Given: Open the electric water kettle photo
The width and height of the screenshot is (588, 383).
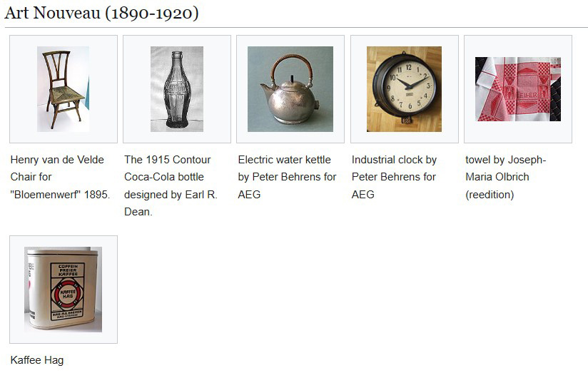Looking at the screenshot, I should (290, 89).
